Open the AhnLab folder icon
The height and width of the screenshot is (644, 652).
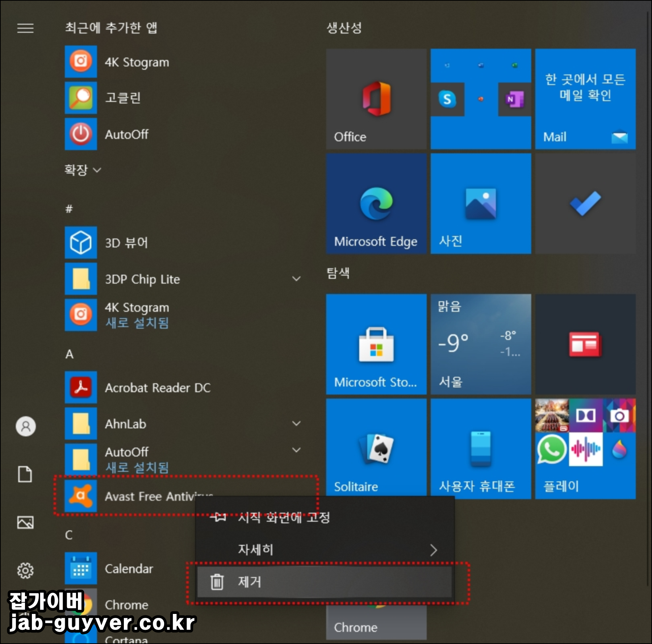point(81,423)
